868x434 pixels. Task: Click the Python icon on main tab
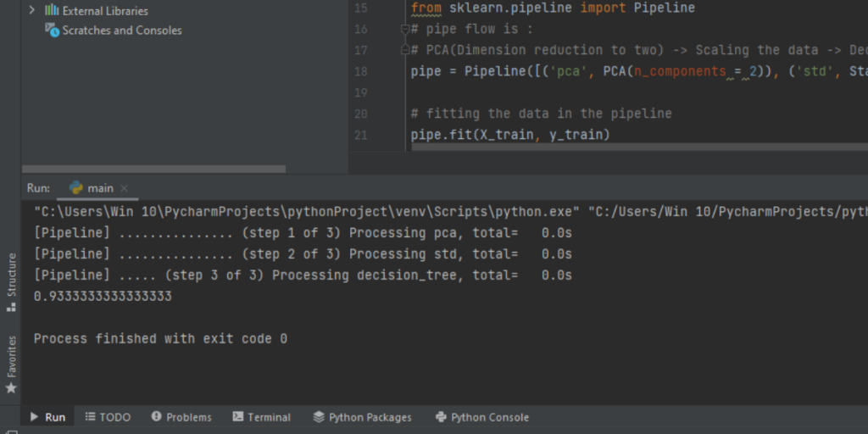pyautogui.click(x=75, y=187)
